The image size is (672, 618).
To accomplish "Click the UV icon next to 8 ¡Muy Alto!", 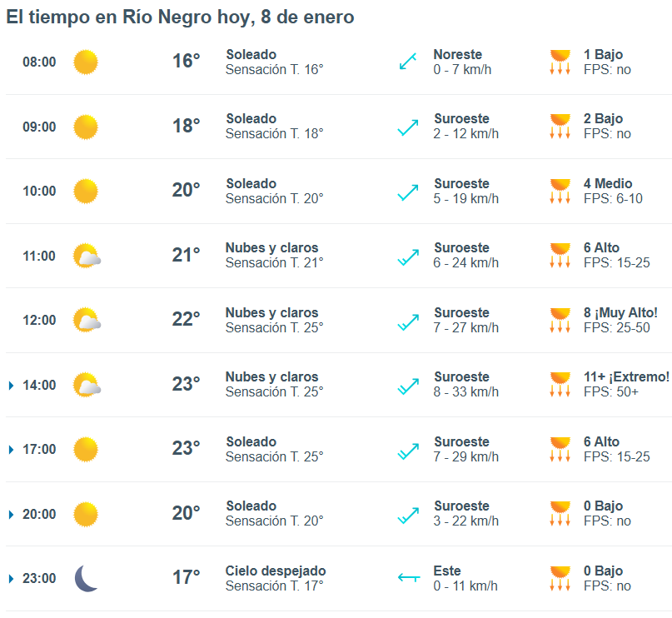I will click(x=560, y=320).
